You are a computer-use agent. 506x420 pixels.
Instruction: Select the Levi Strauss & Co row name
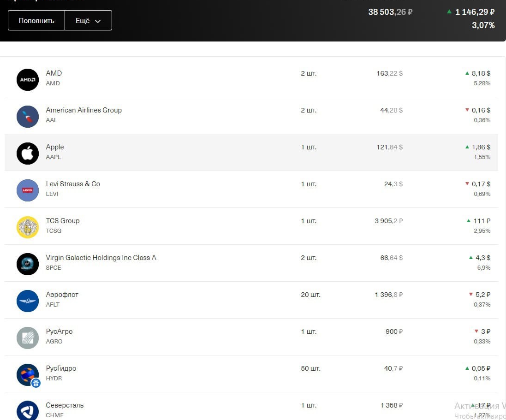click(73, 184)
